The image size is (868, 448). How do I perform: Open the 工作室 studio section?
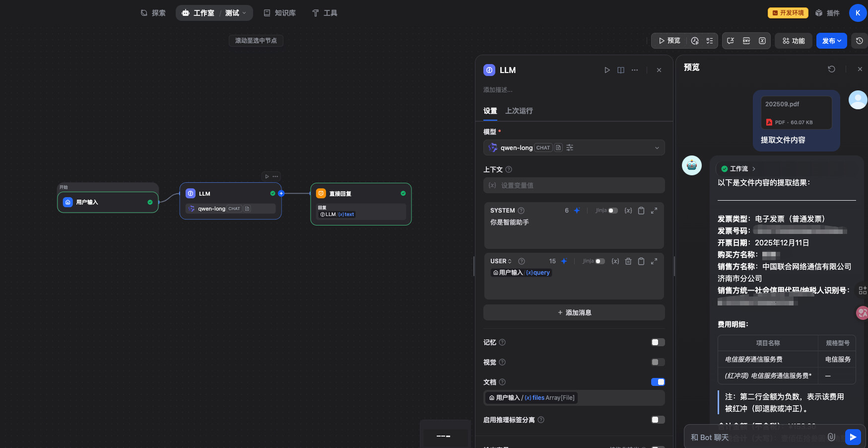[x=198, y=13]
